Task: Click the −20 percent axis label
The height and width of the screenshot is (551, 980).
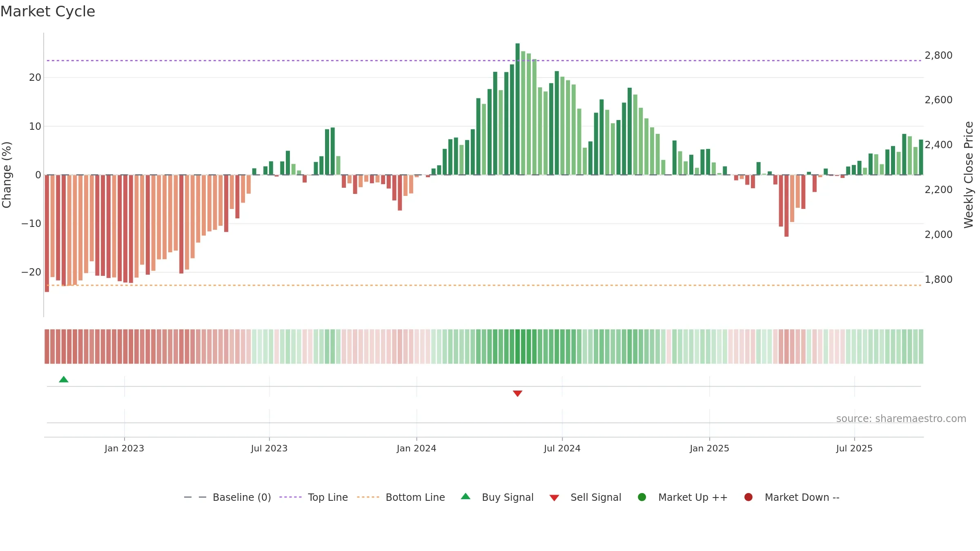Action: 31,272
